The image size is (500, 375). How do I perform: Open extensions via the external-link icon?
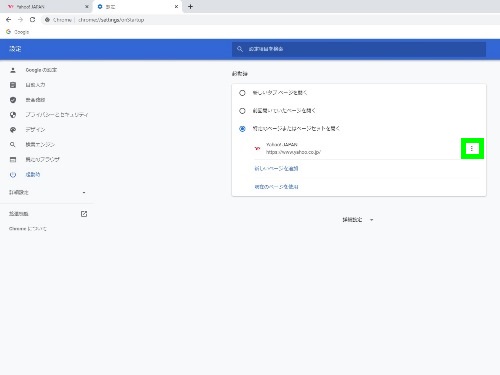coord(84,214)
